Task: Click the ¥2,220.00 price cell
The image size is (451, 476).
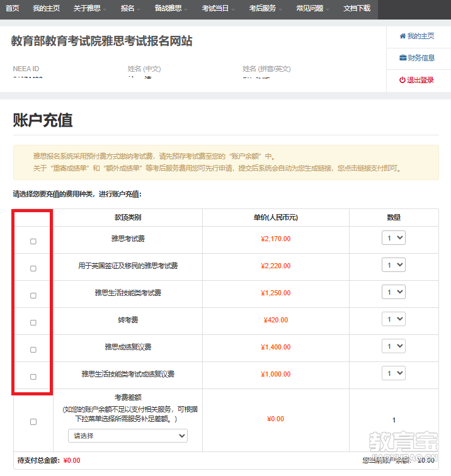Action: 276,266
